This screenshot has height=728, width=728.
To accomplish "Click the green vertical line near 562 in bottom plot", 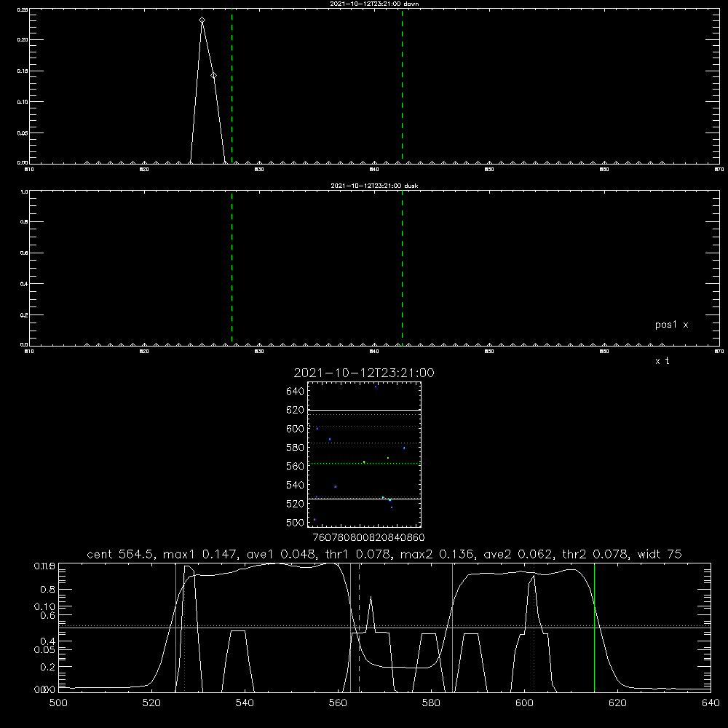I will pos(350,628).
